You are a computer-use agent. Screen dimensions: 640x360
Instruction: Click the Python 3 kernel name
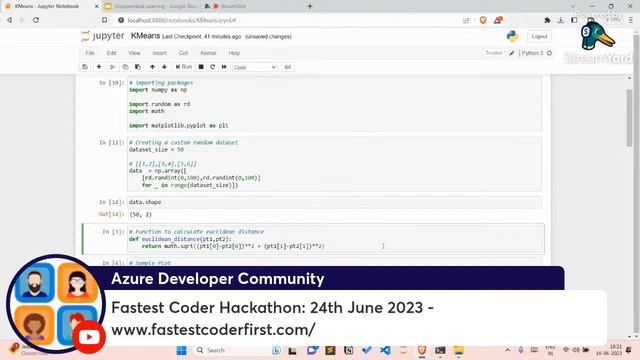coord(532,53)
